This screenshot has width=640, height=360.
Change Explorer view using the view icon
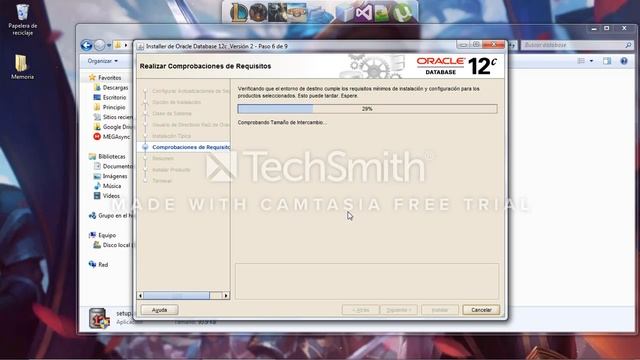[581, 61]
